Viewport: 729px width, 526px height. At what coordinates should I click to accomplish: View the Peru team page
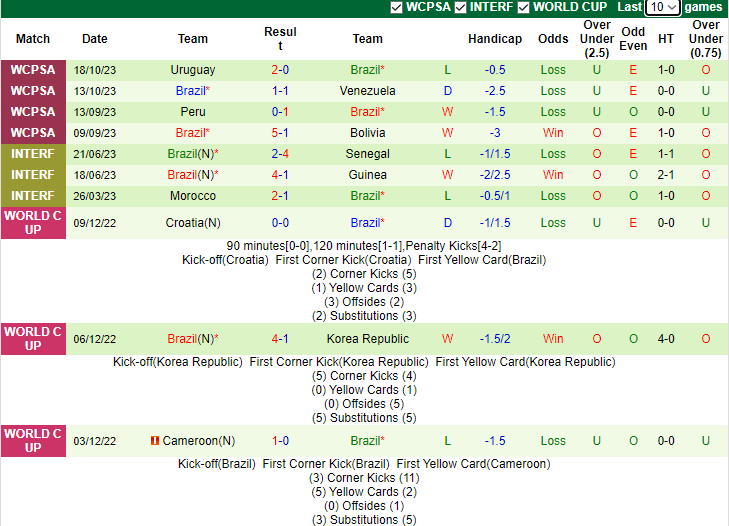pyautogui.click(x=193, y=112)
